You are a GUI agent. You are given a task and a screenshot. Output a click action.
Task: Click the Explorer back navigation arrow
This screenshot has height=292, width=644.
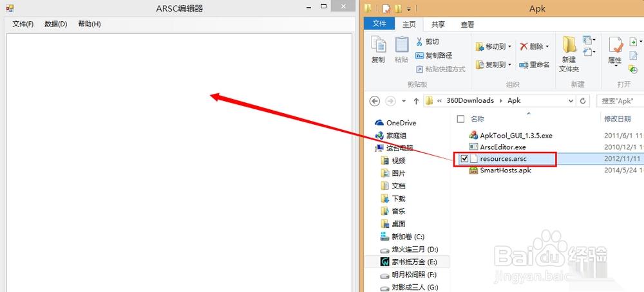[374, 100]
